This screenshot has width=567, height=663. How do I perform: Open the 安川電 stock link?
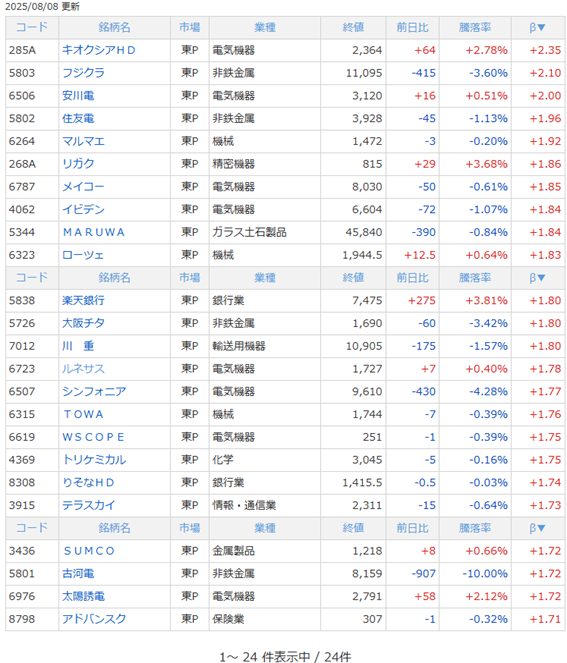78,96
